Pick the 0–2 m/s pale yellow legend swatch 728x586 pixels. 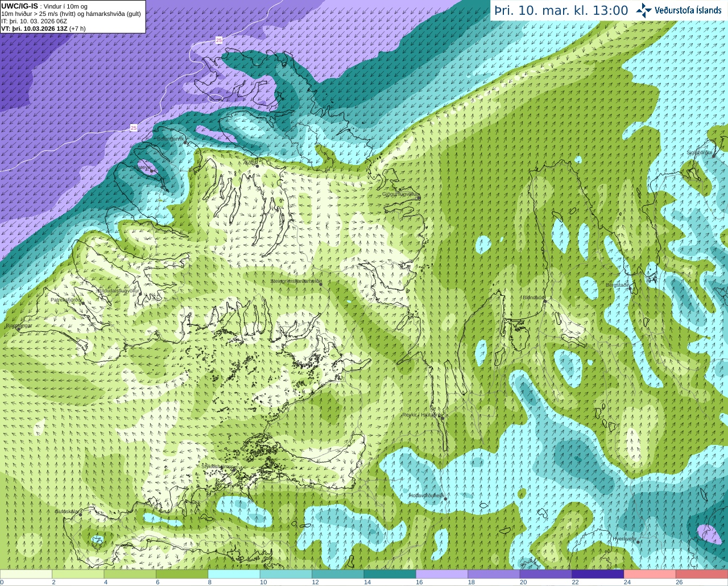(26, 574)
